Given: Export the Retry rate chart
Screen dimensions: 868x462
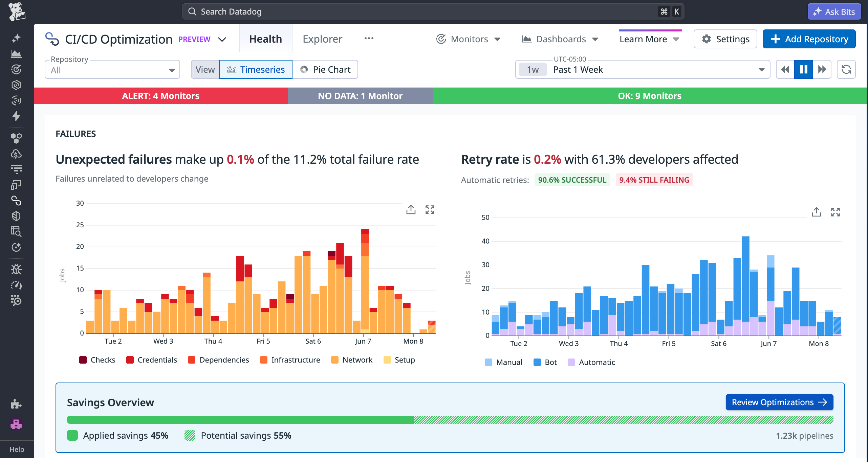Looking at the screenshot, I should coord(817,212).
